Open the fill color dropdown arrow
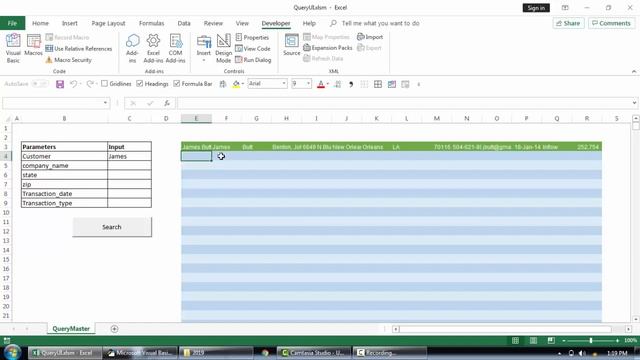 [x=243, y=84]
